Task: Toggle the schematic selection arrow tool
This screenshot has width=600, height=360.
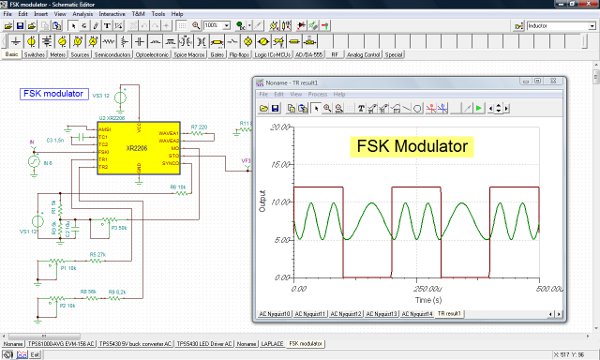Action: 73,26
